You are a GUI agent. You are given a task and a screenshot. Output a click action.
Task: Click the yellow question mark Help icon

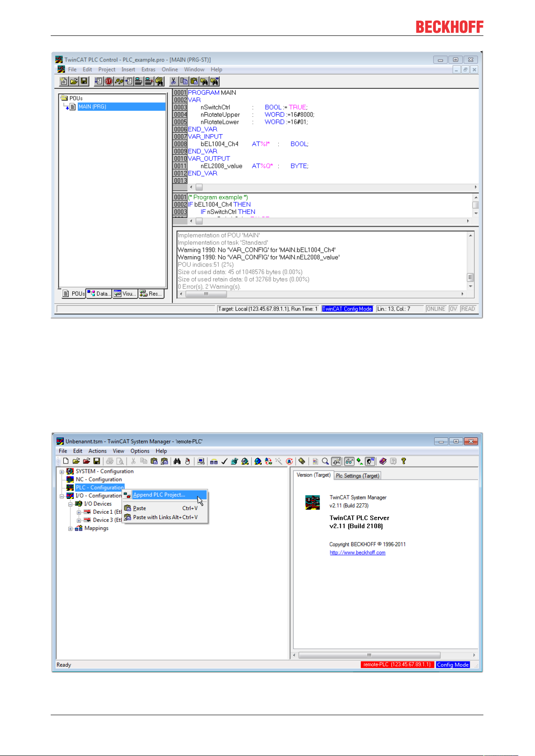(403, 461)
